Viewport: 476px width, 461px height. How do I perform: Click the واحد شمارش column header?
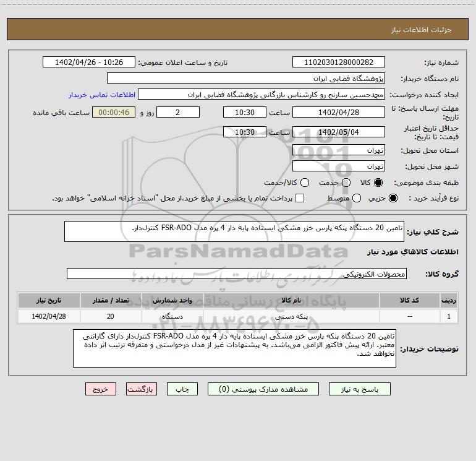(172, 300)
